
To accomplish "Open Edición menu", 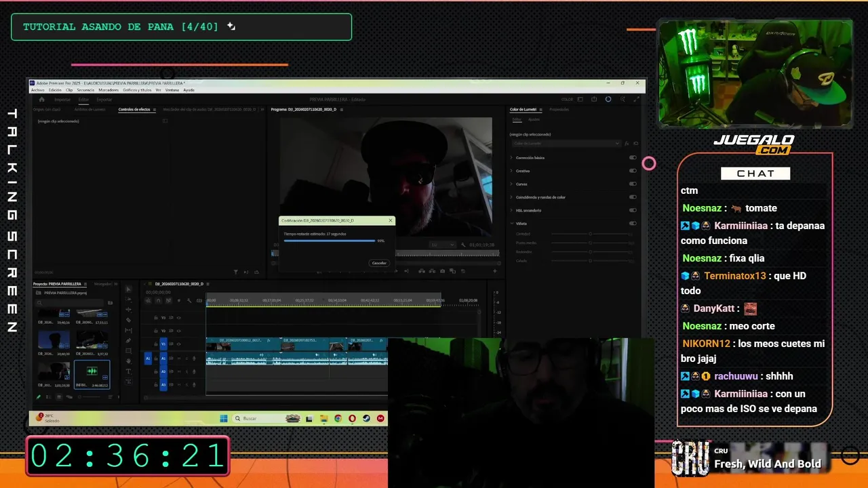I will 55,89.
